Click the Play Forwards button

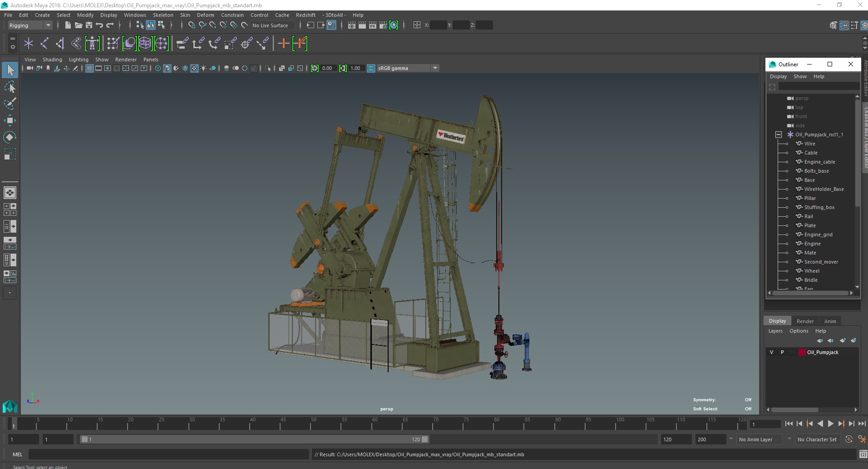point(830,424)
